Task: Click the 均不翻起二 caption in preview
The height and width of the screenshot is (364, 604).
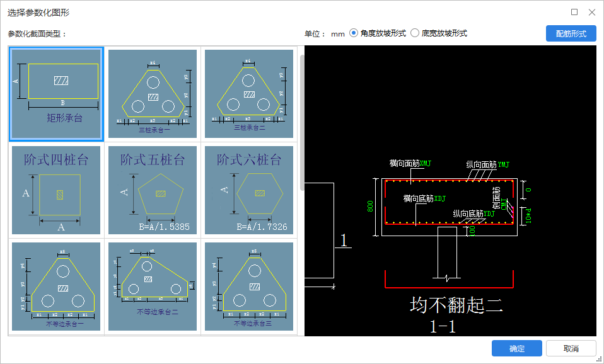Action: pyautogui.click(x=456, y=305)
